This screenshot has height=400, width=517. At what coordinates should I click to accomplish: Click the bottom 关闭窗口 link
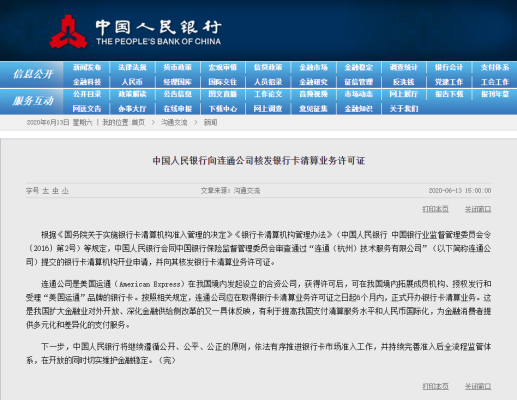tap(478, 386)
